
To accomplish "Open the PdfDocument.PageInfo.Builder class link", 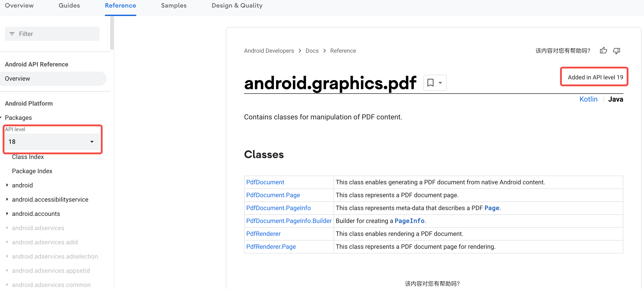I will pyautogui.click(x=289, y=221).
